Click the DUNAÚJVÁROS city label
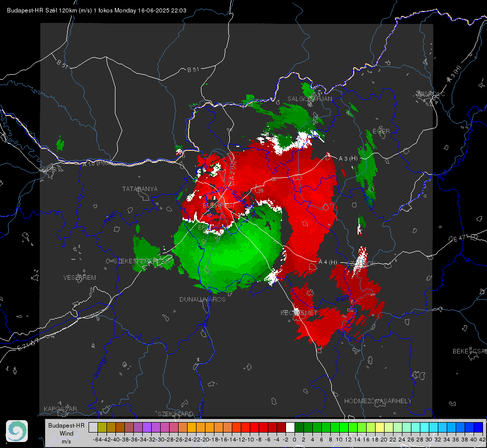 point(202,299)
